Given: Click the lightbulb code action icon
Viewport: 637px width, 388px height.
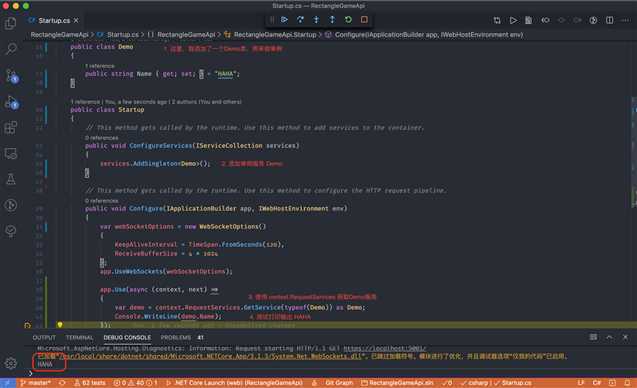Looking at the screenshot, I should pyautogui.click(x=60, y=325).
